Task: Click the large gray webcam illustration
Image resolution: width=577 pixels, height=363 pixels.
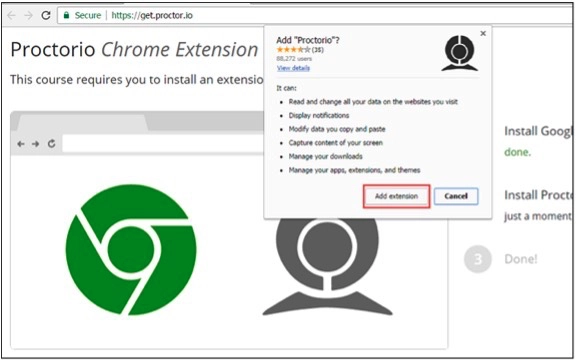Action: pos(327,267)
